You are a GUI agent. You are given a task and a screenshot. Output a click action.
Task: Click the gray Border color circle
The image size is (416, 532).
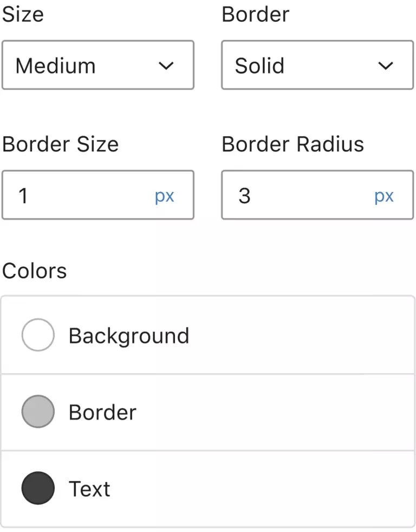click(38, 412)
